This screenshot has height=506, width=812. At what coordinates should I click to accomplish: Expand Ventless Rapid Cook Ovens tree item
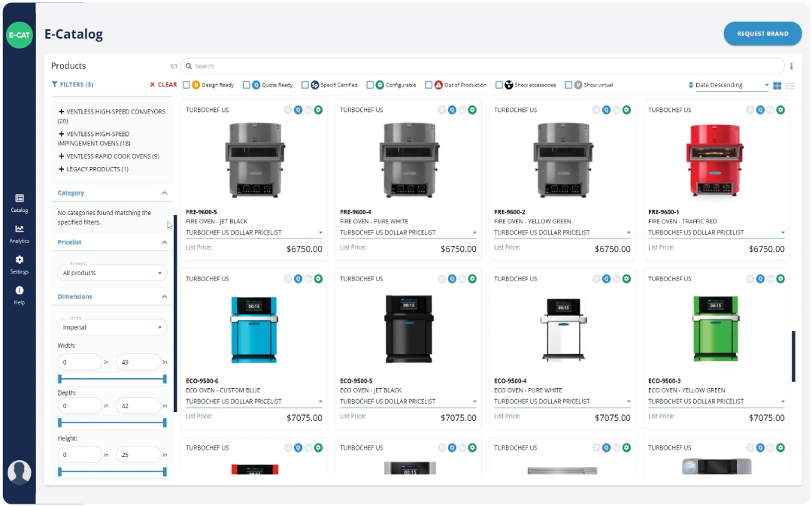61,156
